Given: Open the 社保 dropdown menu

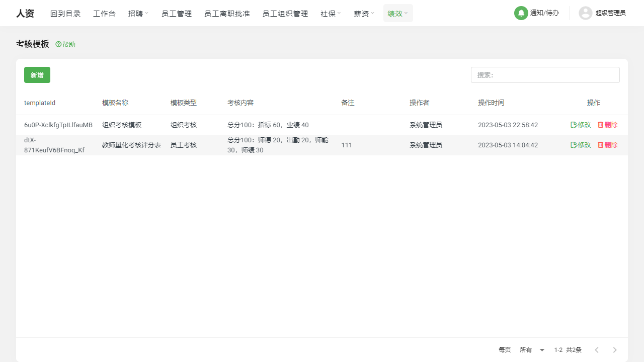Looking at the screenshot, I should (x=330, y=13).
